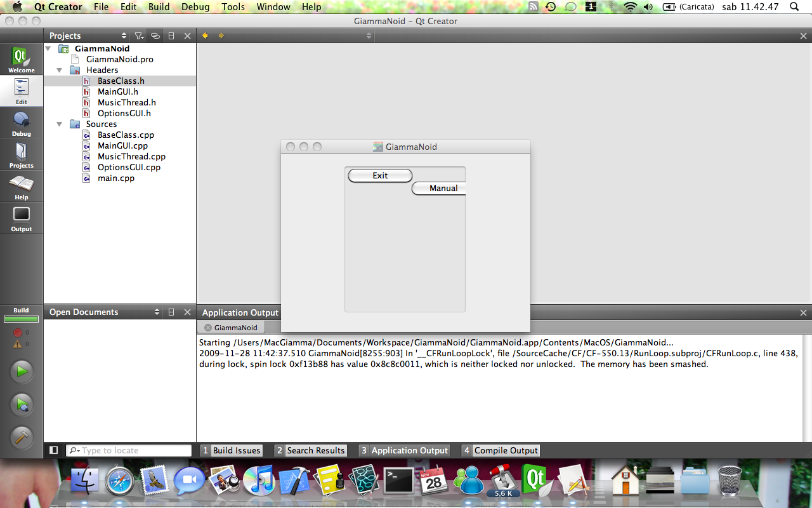Go forward with the right yellow arrow
Viewport: 812px width, 508px height.
[x=221, y=36]
